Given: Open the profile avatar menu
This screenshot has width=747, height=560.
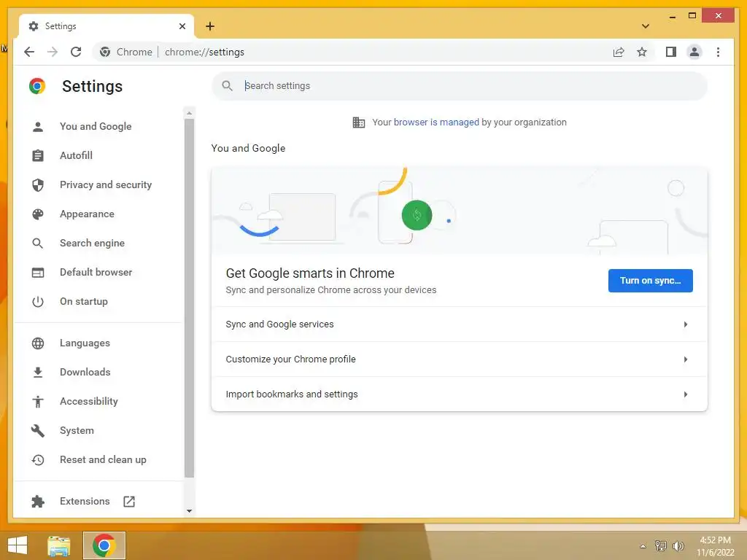Looking at the screenshot, I should 694,52.
